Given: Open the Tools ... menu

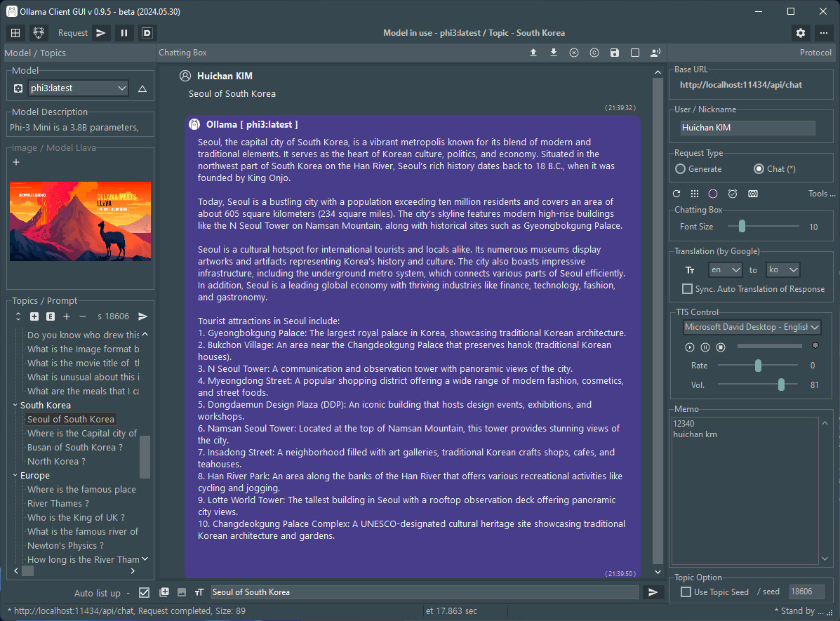Looking at the screenshot, I should 821,194.
